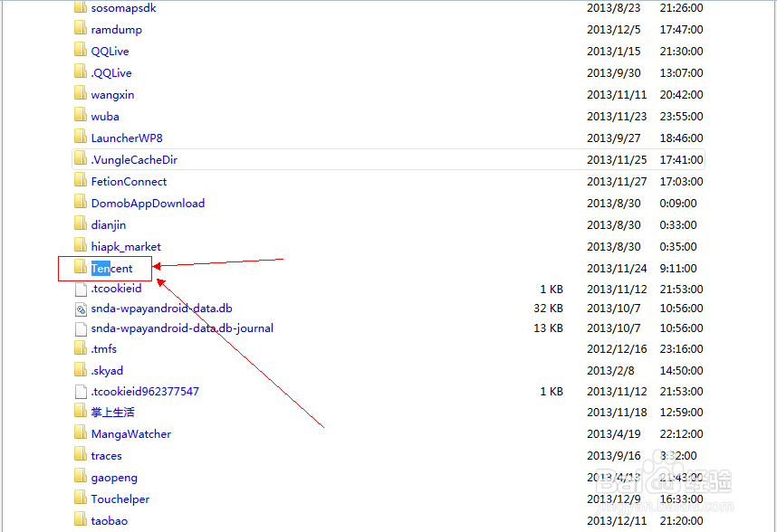The image size is (777, 532).
Task: Click the Tencent folder name
Action: (112, 269)
